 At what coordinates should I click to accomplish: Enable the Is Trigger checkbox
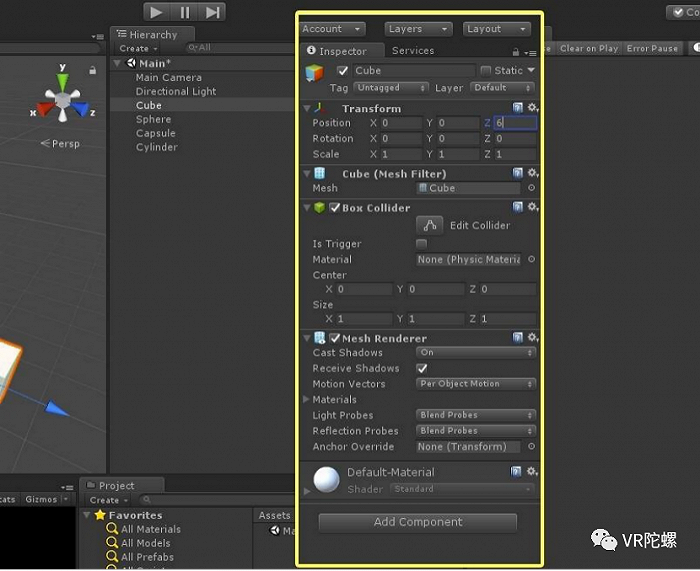click(x=421, y=244)
